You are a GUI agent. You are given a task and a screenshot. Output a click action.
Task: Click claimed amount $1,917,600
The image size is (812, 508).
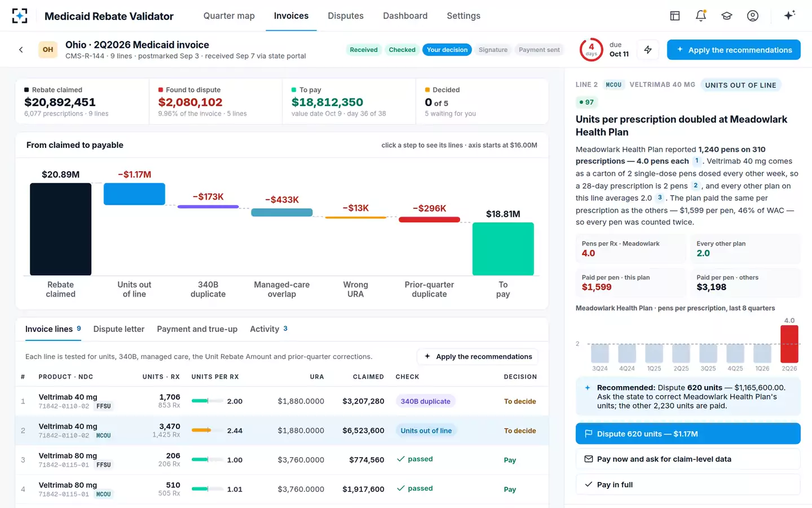[363, 489]
